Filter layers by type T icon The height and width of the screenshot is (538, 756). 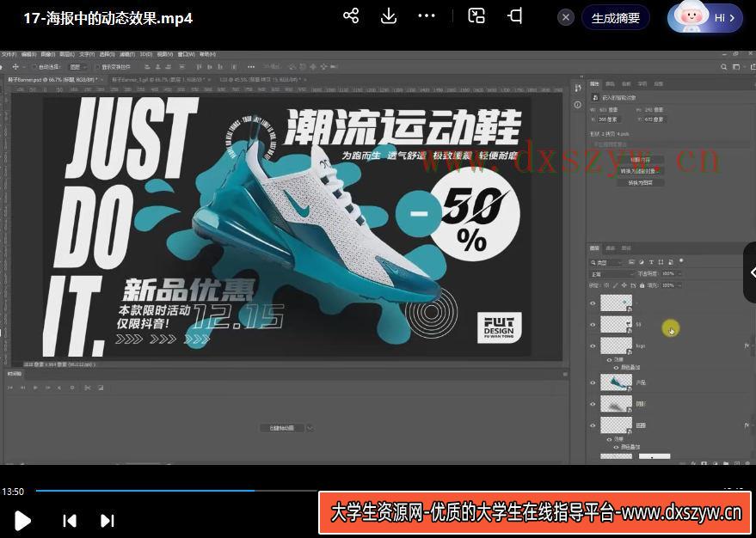pos(651,262)
